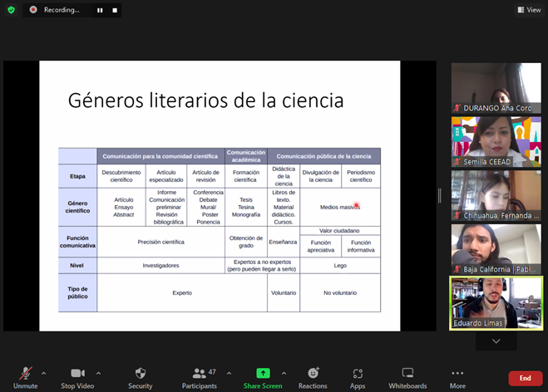The width and height of the screenshot is (548, 392).
Task: Click the 'Descubrimiento científico' cell
Action: pyautogui.click(x=121, y=176)
